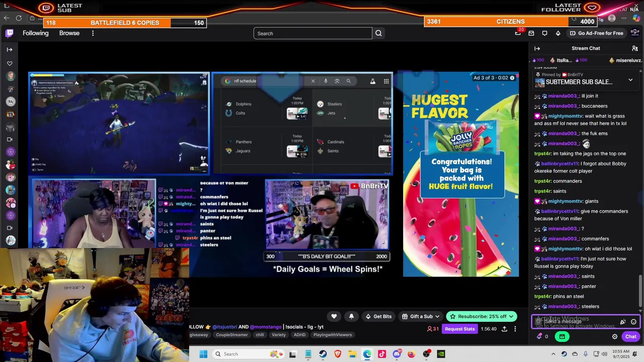Click browser back arrow
644x362 pixels.
click(x=7, y=18)
